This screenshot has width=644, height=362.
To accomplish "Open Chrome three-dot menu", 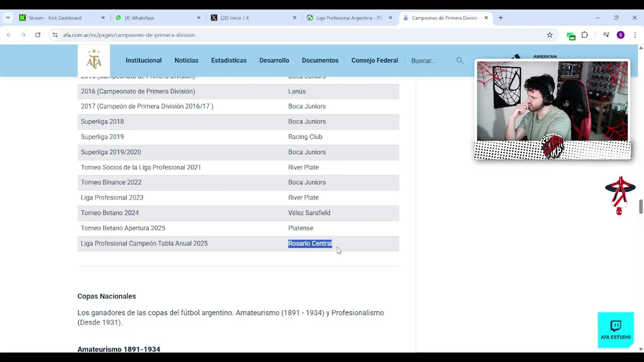I will pyautogui.click(x=635, y=35).
